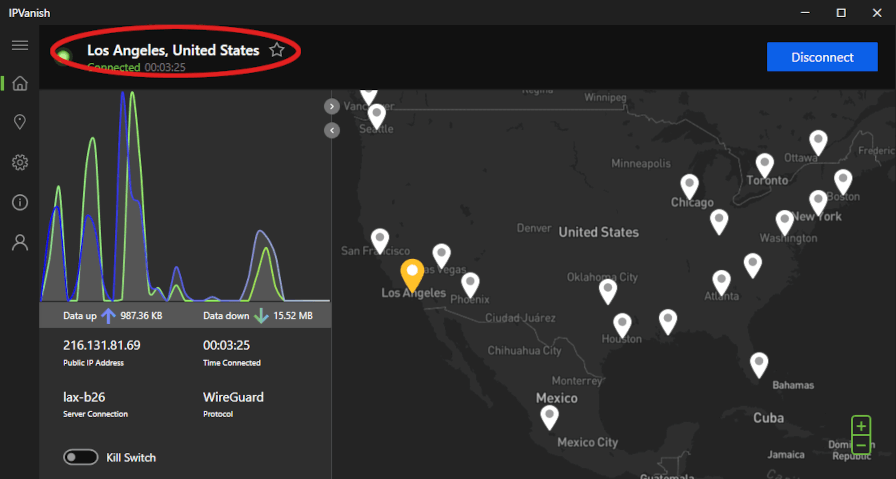Click the server connection lax-b26
896x479 pixels.
click(84, 397)
